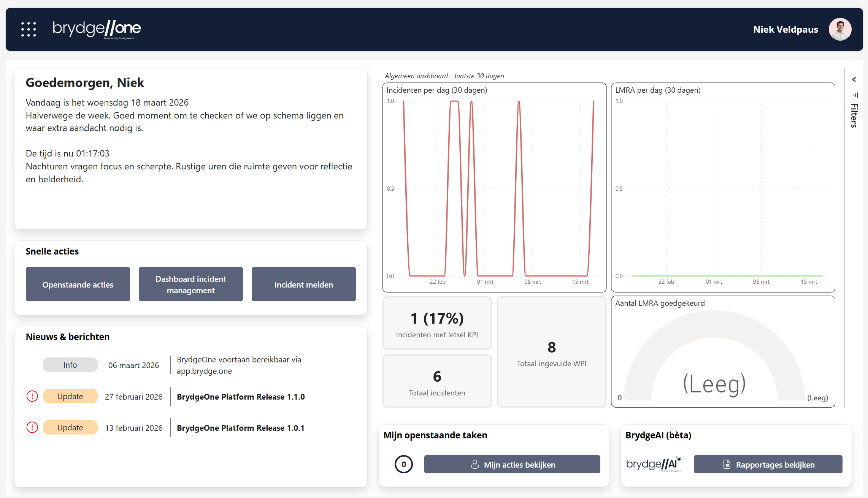
Task: Click Incident melden
Action: [x=303, y=284]
